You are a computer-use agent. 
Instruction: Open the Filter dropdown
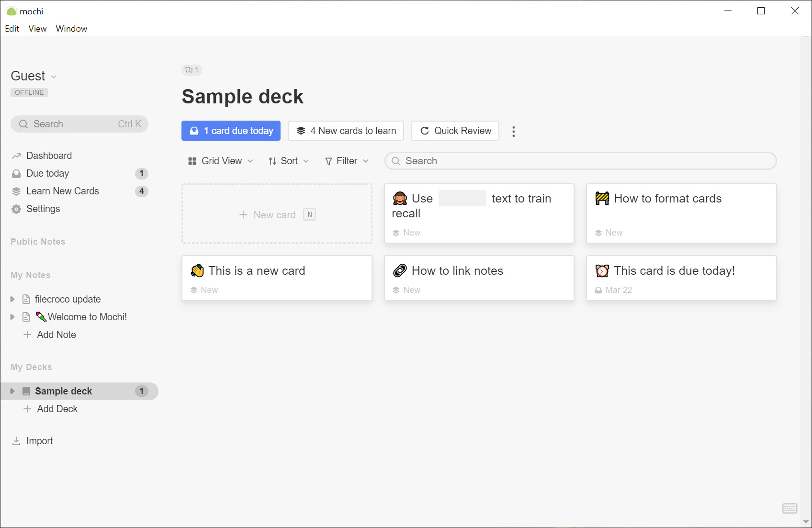[347, 161]
